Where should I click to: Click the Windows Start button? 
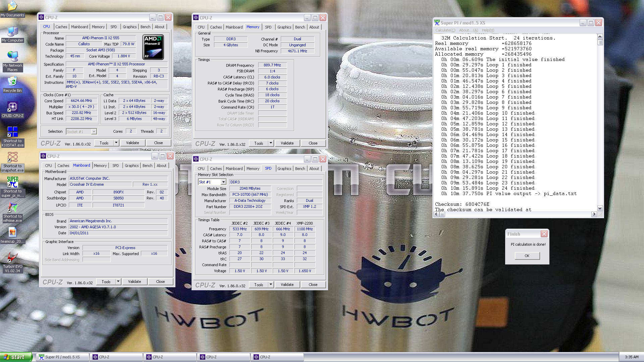[x=16, y=357]
